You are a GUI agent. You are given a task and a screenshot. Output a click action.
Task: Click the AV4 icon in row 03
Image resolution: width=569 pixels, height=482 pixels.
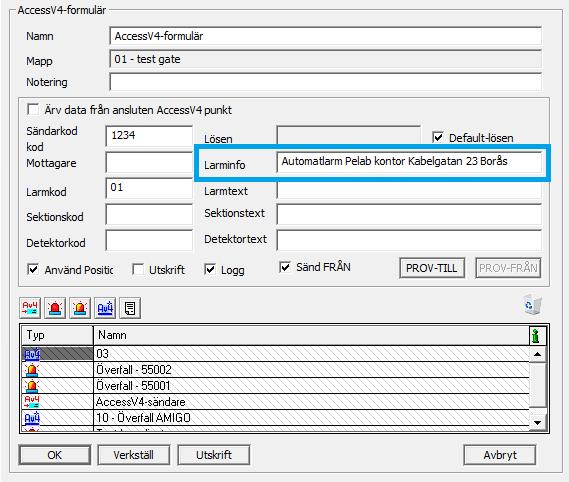tap(32, 354)
